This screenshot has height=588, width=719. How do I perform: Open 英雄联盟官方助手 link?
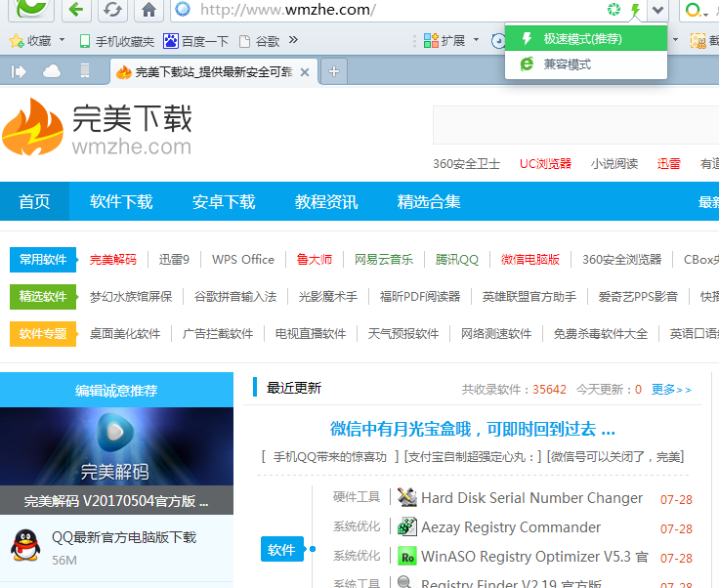coord(529,297)
